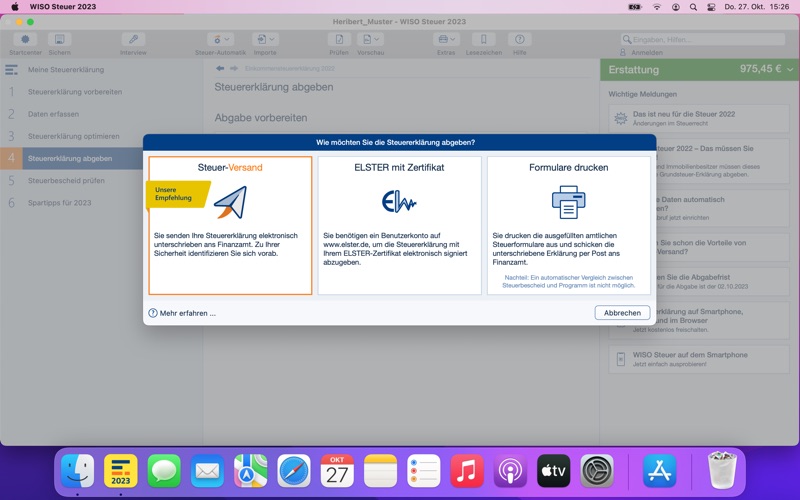Image resolution: width=800 pixels, height=500 pixels.
Task: Open Hilfe from the toolbar
Action: 519,44
